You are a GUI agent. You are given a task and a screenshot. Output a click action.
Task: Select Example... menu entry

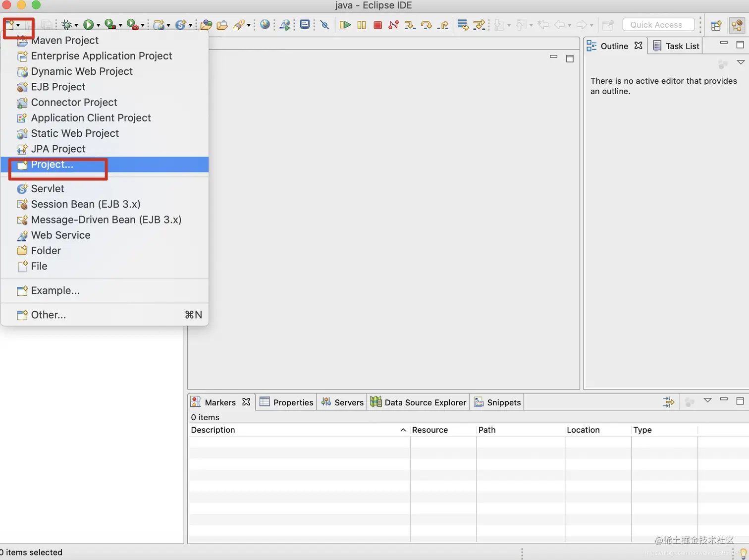click(x=105, y=290)
